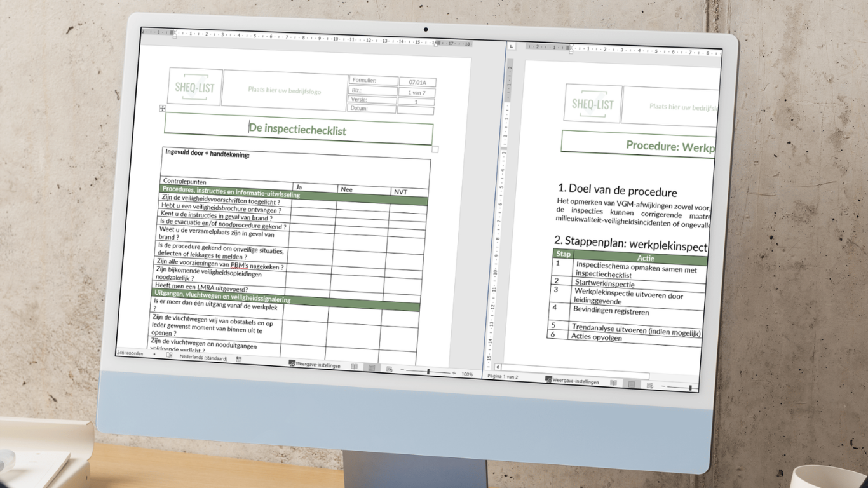The width and height of the screenshot is (868, 488).
Task: Open the spelling check book icon in left status bar
Action: pos(169,355)
